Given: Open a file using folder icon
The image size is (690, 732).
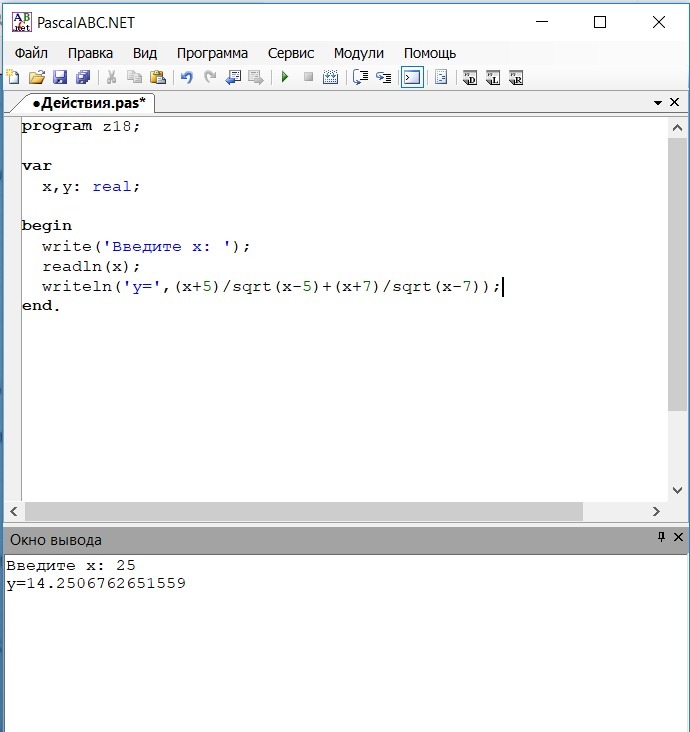Looking at the screenshot, I should (x=37, y=77).
